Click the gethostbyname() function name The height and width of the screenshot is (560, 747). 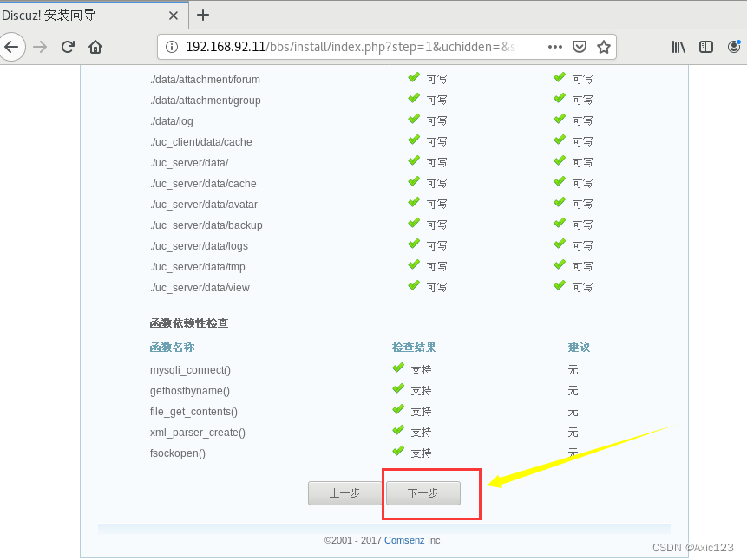click(190, 391)
